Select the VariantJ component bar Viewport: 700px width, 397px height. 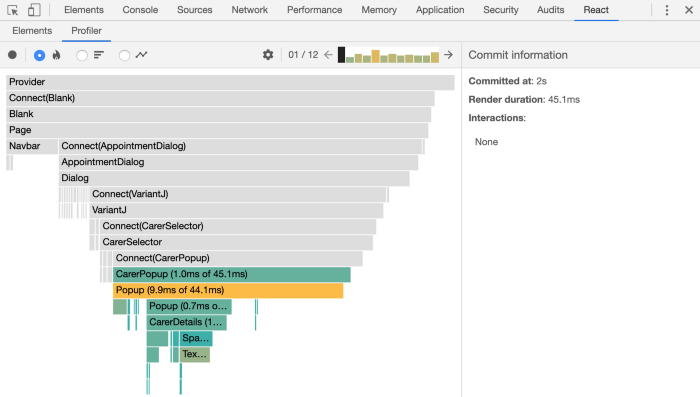pos(237,211)
